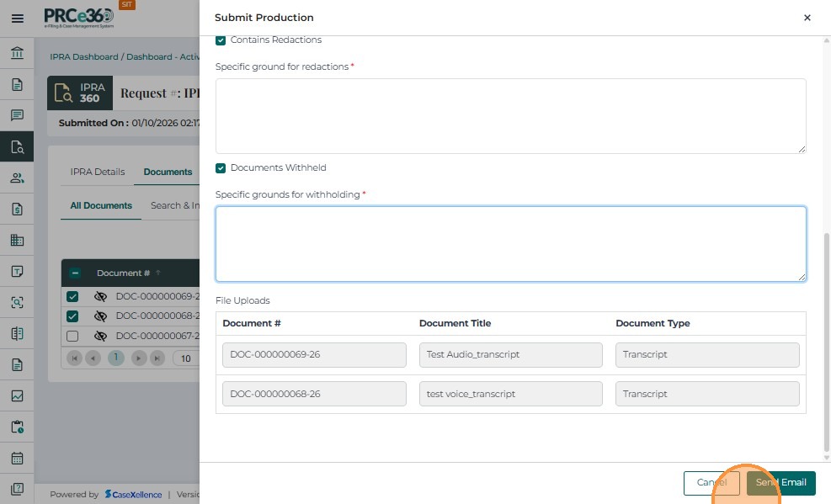831x504 pixels.
Task: Click the building icon in sidebar
Action: click(x=17, y=240)
